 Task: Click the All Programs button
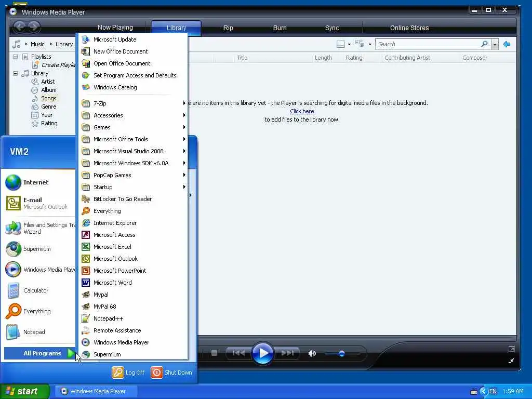tap(40, 353)
